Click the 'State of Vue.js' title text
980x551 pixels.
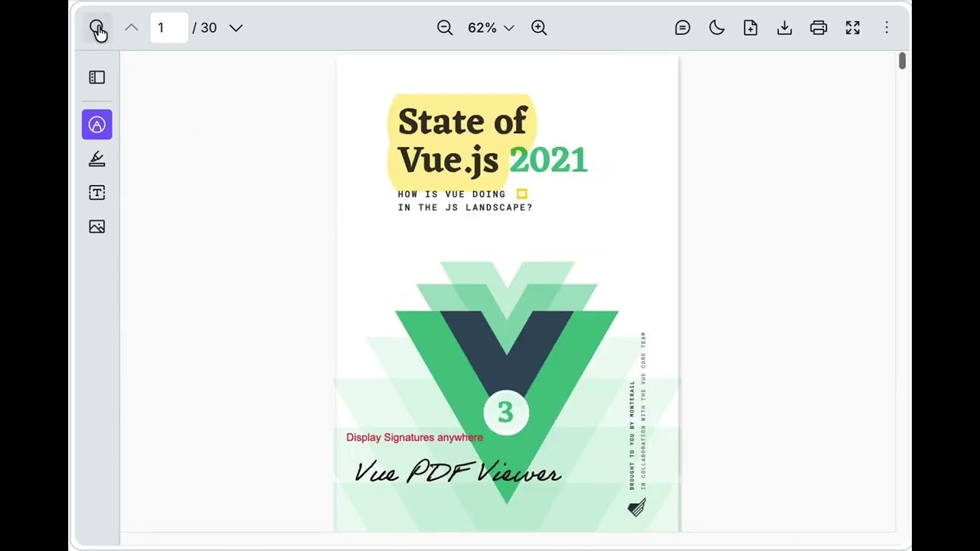[463, 141]
